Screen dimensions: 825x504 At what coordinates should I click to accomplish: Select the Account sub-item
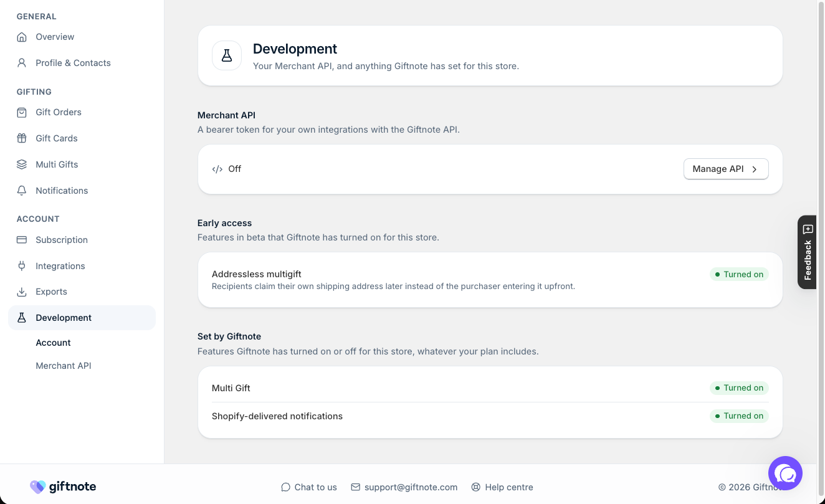tap(53, 343)
